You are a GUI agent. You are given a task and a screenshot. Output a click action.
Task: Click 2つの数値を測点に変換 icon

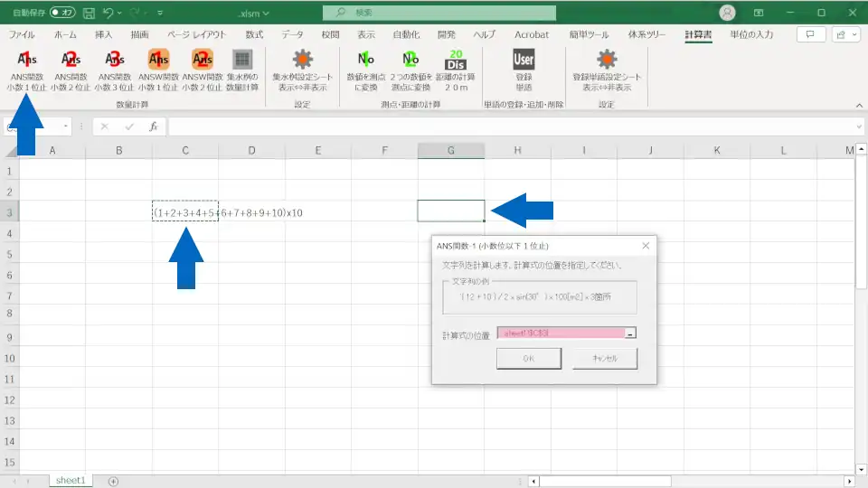[410, 70]
